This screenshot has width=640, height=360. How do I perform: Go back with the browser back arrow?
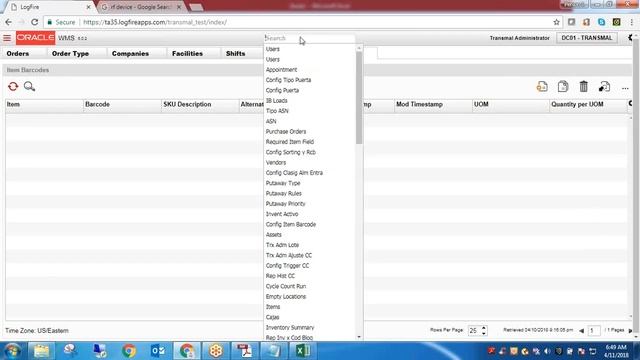tap(9, 22)
